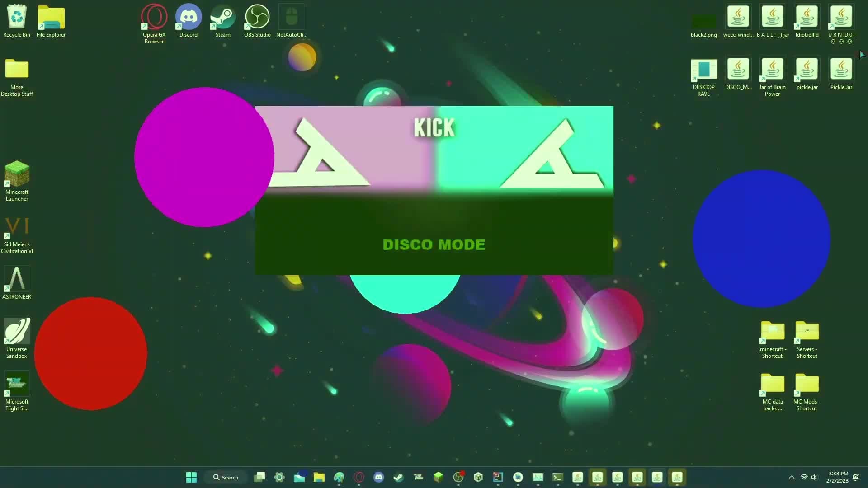Screen dimensions: 868x488
Task: Open notifications bell in system tray
Action: tap(856, 477)
